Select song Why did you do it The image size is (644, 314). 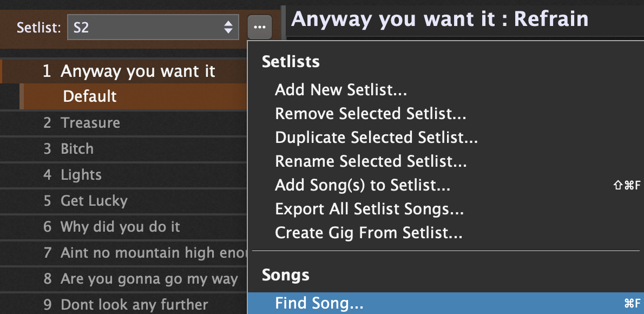120,227
